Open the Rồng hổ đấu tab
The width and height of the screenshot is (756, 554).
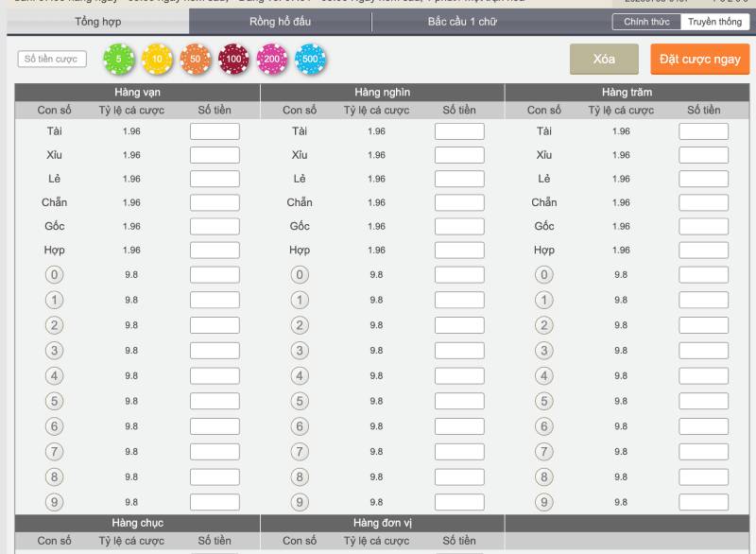pos(281,22)
